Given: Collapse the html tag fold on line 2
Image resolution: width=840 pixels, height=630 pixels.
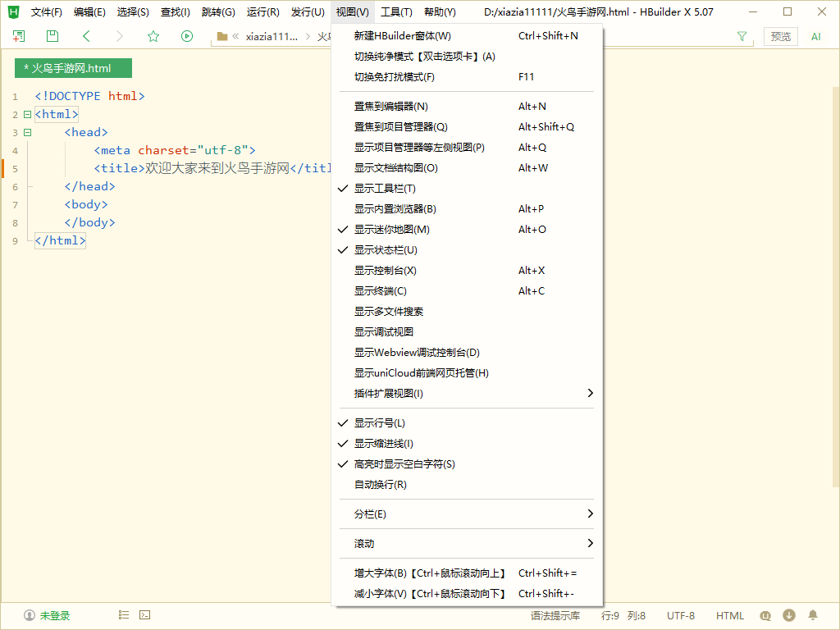Looking at the screenshot, I should (x=27, y=115).
